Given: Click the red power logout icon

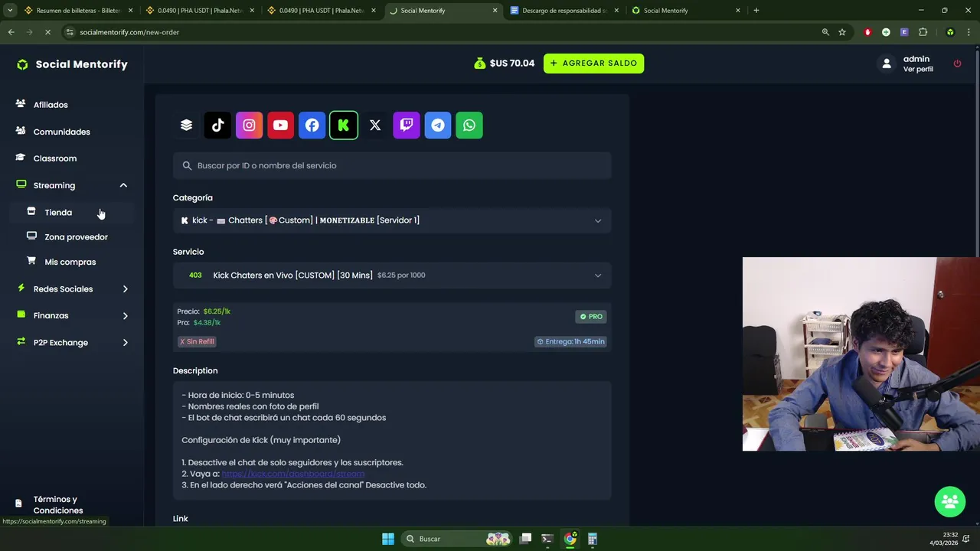Looking at the screenshot, I should (x=957, y=64).
